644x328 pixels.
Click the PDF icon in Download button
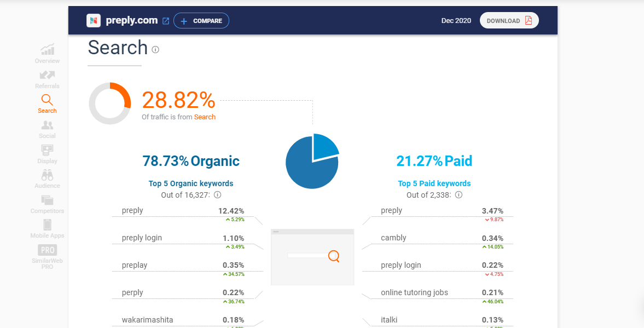pos(528,21)
